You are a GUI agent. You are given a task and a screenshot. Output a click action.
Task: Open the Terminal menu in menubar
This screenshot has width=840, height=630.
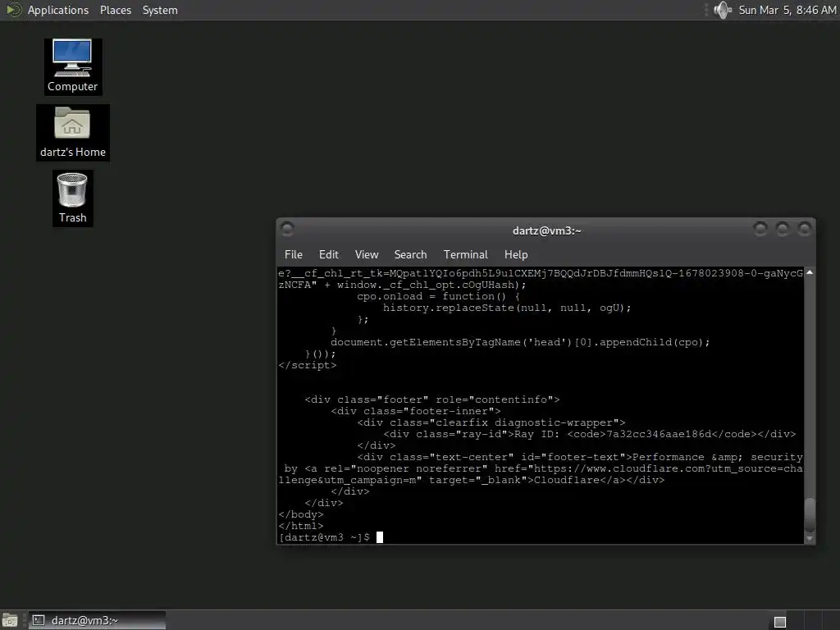[466, 254]
